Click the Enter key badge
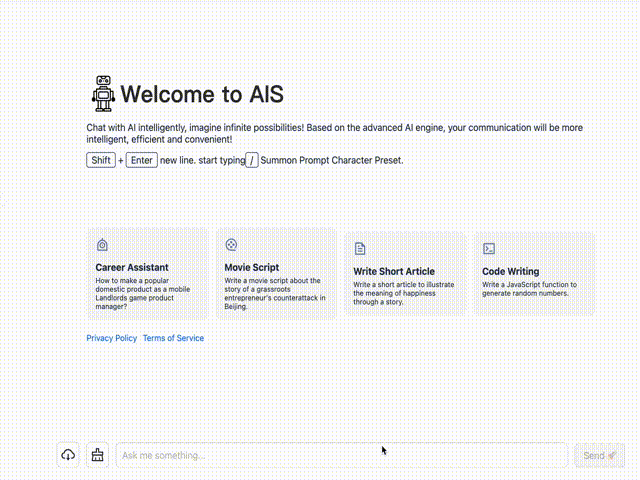Image resolution: width=640 pixels, height=480 pixels. tap(142, 160)
